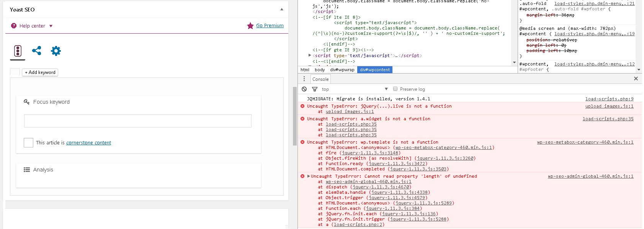Open jquery-1.11.3.js:4338 stack trace link
644x229 pixels.
click(399, 192)
